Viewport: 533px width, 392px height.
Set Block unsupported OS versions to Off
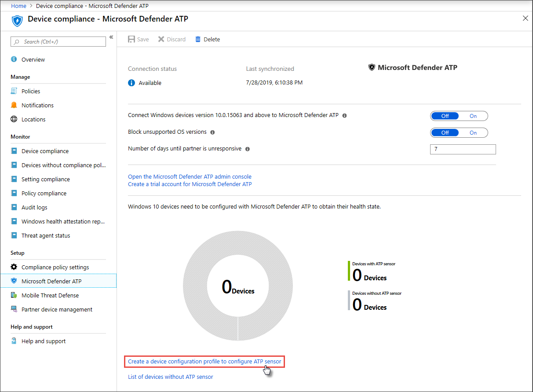pos(445,133)
